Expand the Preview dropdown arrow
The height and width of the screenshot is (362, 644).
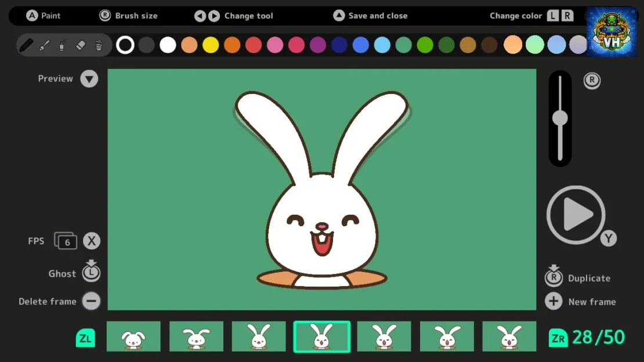click(89, 79)
